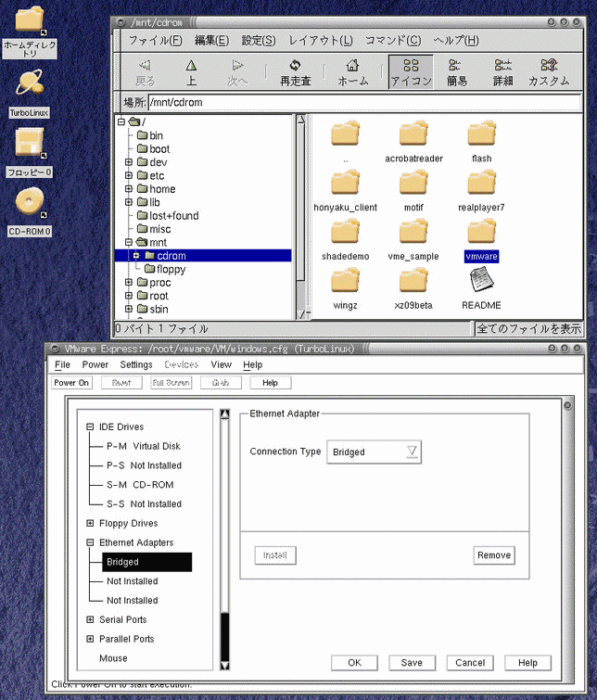Expand the Parallel Ports node
The width and height of the screenshot is (597, 700).
point(90,639)
